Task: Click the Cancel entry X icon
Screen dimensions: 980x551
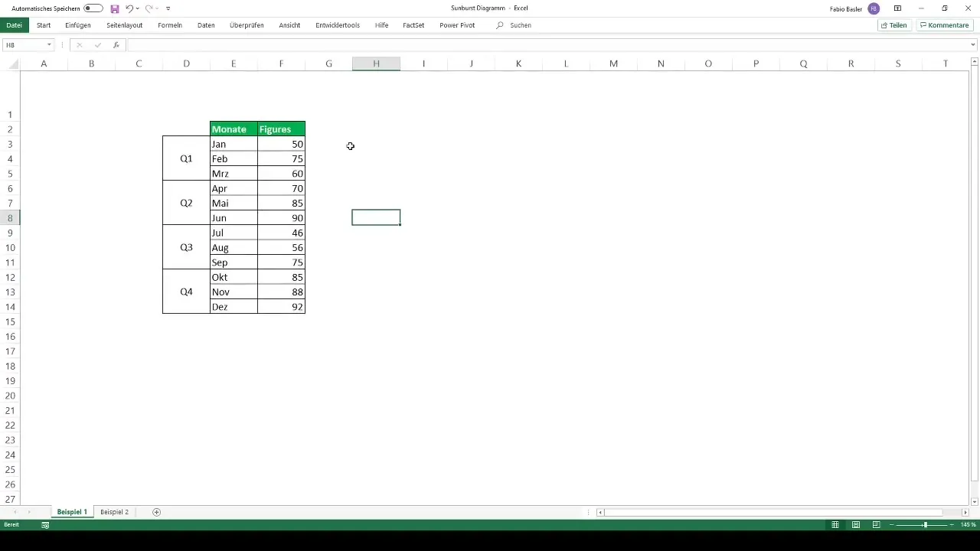Action: click(79, 45)
